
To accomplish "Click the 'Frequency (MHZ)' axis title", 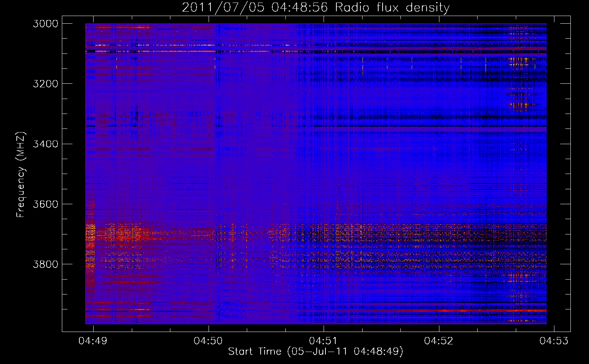I will pos(21,175).
